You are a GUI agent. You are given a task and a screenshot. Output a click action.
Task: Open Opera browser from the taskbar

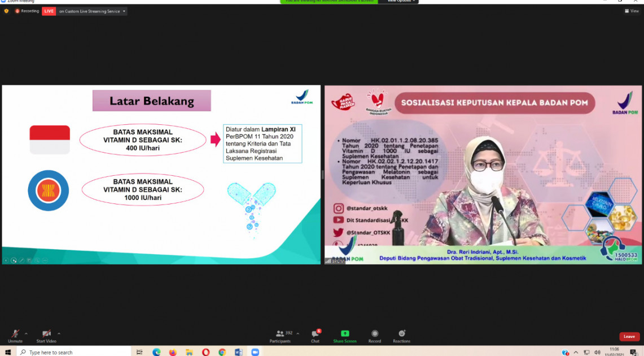(205, 352)
